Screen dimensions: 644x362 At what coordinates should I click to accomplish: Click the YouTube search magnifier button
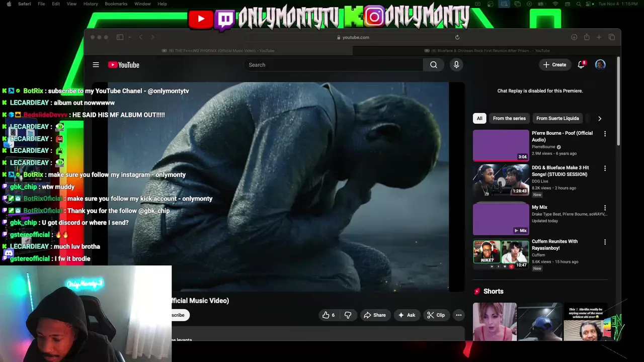(434, 64)
